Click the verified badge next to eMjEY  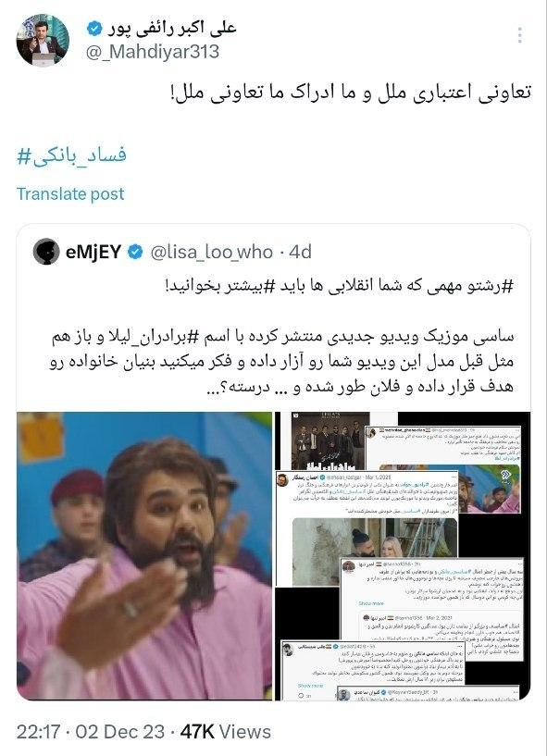tap(136, 252)
